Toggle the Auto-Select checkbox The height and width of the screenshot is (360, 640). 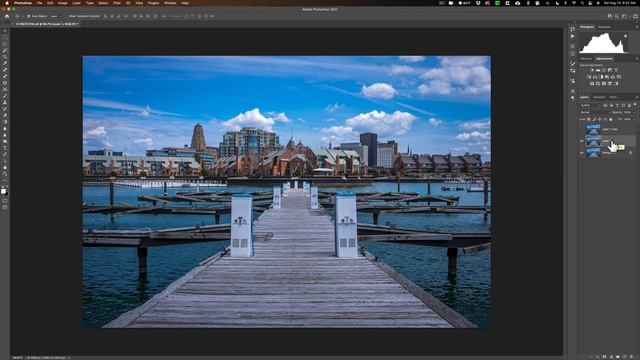click(x=29, y=16)
